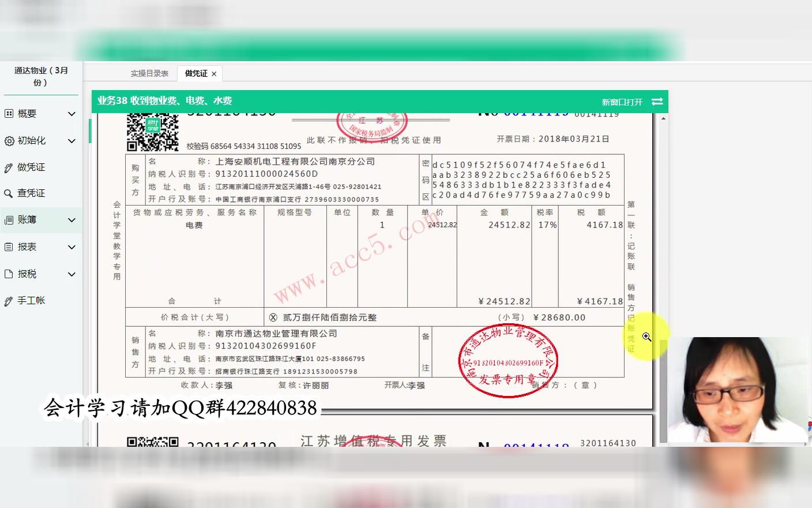This screenshot has height=508, width=812.
Task: Click the 账簿 book icon
Action: click(x=9, y=220)
